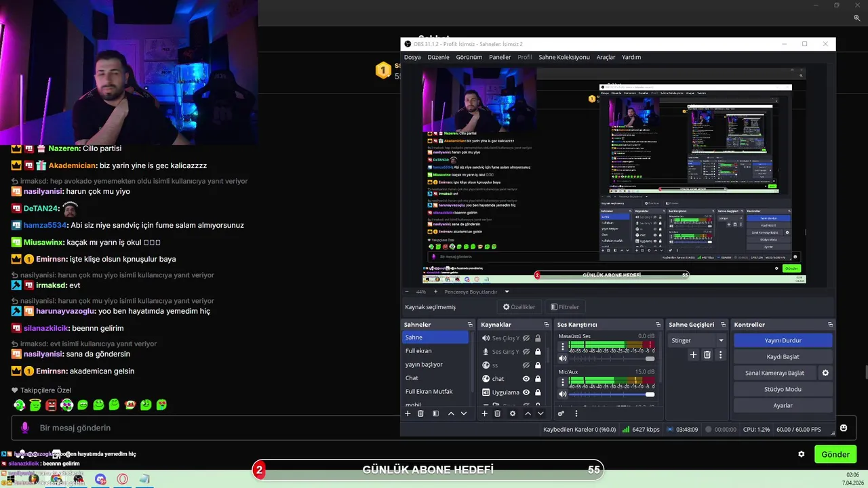Send chat message with Gönder

click(835, 454)
